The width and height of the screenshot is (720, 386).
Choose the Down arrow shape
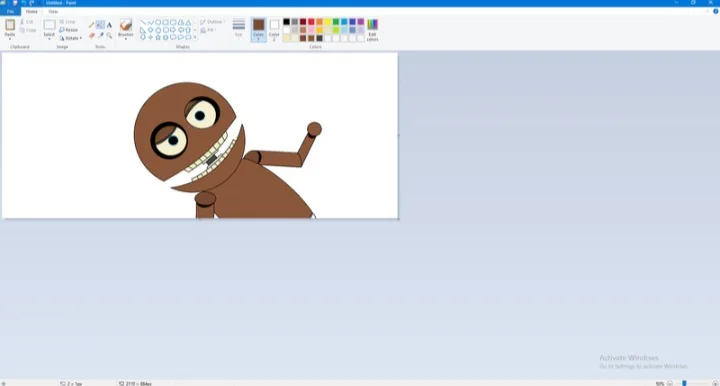(x=143, y=37)
